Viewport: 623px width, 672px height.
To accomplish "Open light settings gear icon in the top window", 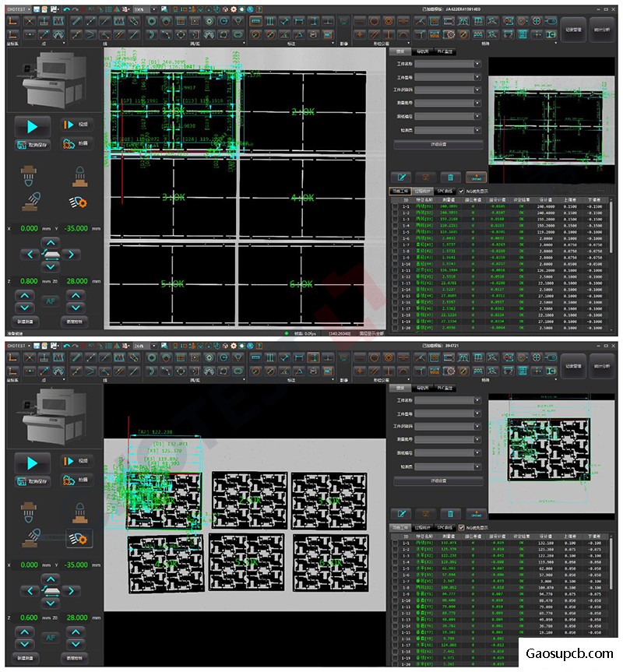I will point(78,202).
